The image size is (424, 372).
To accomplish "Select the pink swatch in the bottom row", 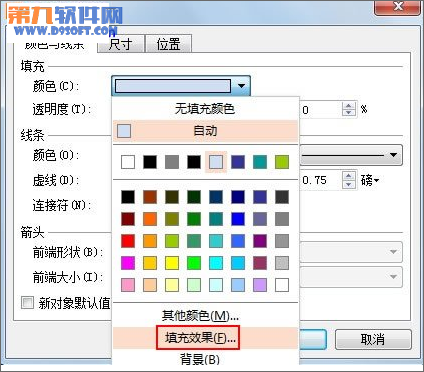I will pos(128,285).
